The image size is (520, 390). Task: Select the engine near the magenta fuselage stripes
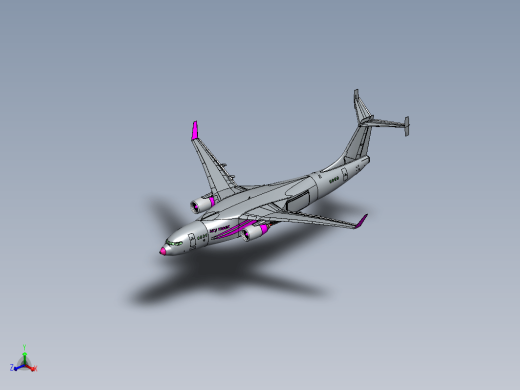254,232
